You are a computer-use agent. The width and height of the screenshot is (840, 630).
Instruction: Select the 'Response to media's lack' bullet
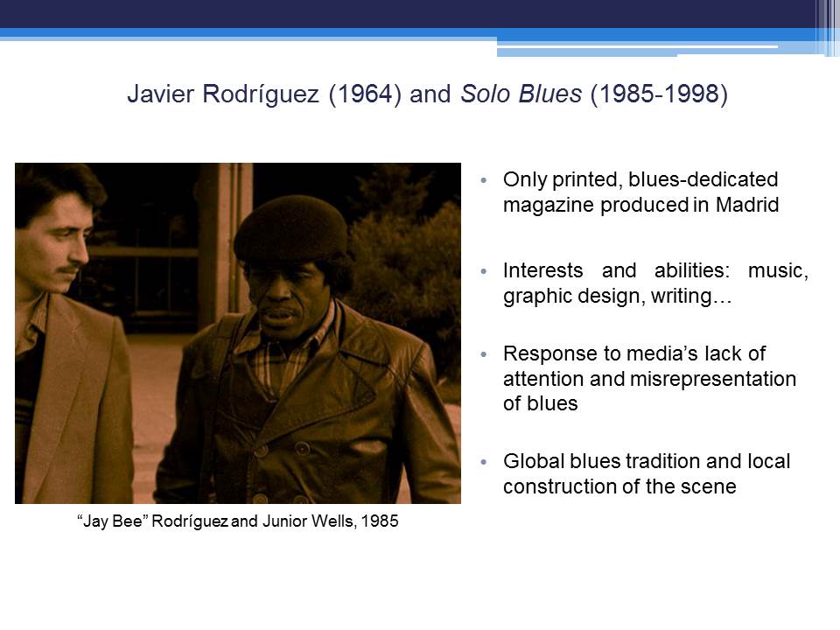649,379
